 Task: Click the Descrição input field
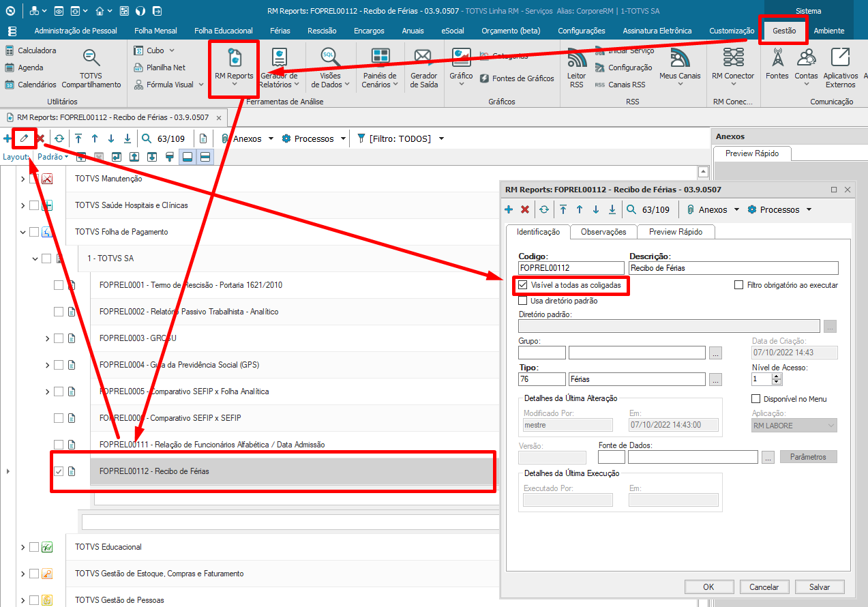(x=734, y=268)
